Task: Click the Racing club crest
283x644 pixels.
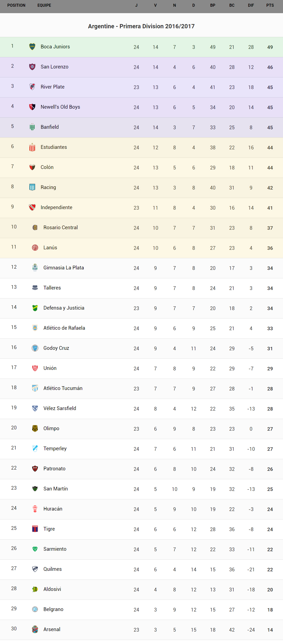Action: coord(32,187)
